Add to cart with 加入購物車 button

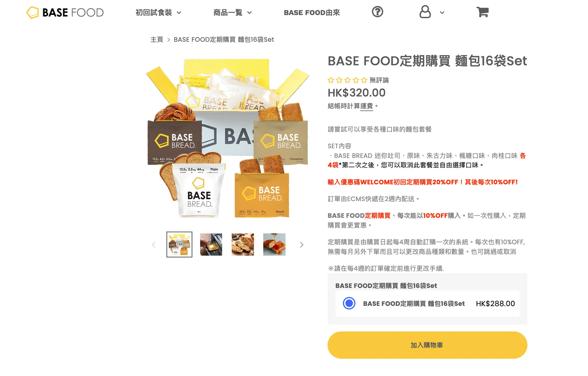pyautogui.click(x=427, y=345)
